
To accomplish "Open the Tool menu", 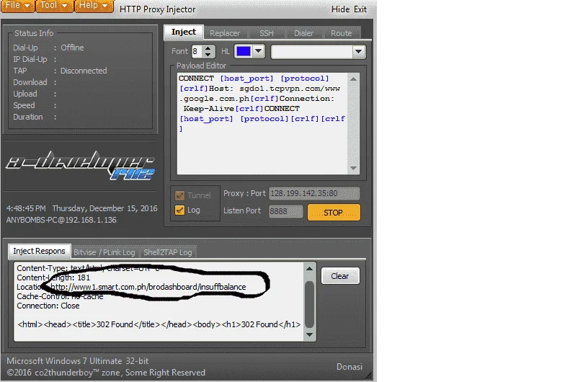I will pyautogui.click(x=53, y=6).
